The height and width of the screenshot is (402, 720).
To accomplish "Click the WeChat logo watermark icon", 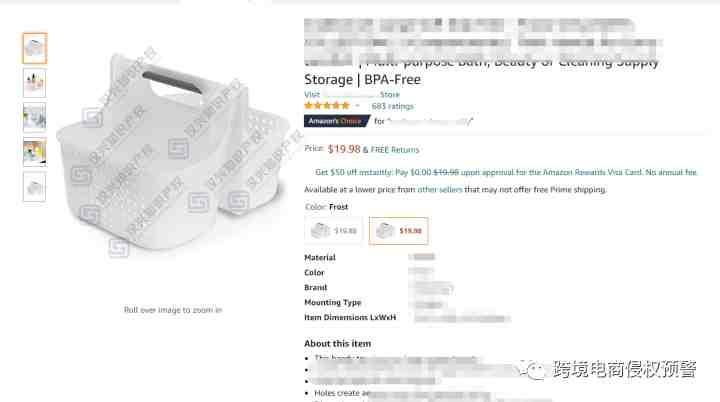I will click(x=532, y=369).
